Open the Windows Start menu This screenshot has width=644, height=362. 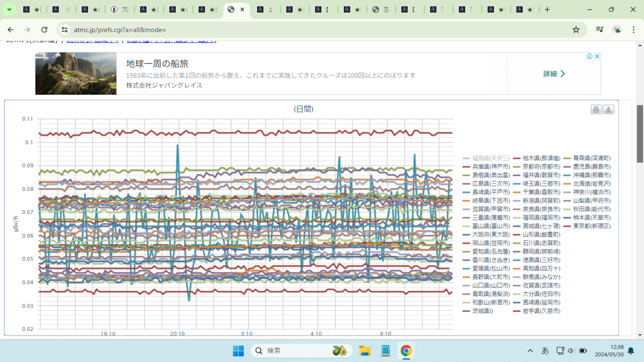tap(238, 351)
